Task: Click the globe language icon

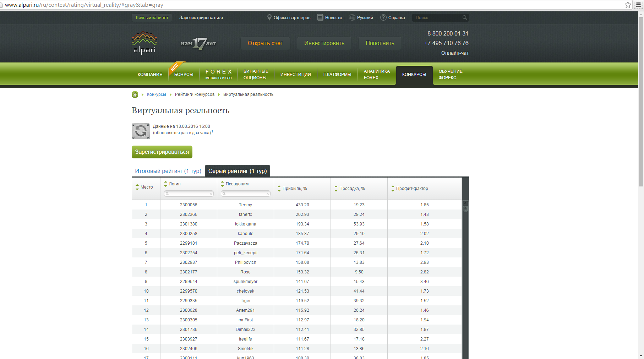Action: click(352, 17)
